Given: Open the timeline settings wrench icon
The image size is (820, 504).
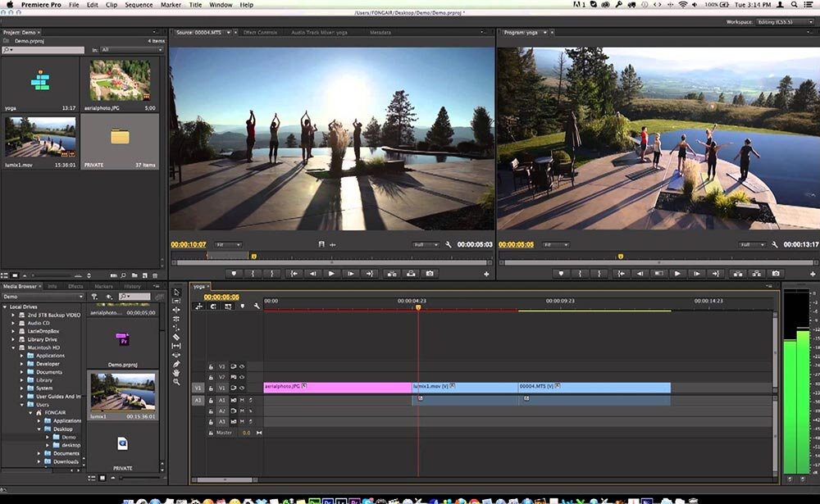Looking at the screenshot, I should pyautogui.click(x=257, y=306).
